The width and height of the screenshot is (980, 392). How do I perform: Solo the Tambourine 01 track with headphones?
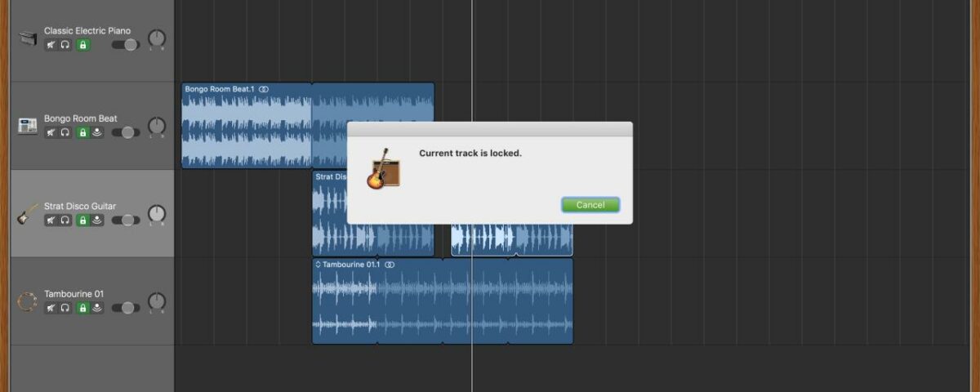tap(65, 308)
